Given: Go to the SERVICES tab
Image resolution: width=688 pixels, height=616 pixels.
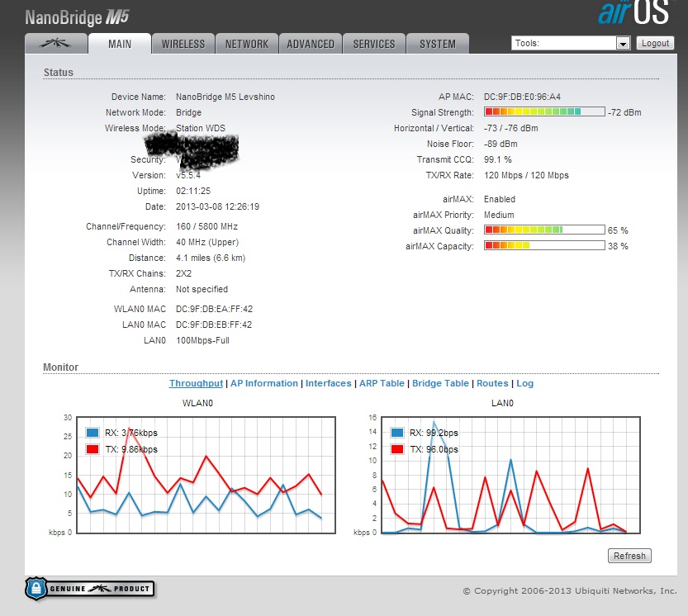Looking at the screenshot, I should click(374, 44).
